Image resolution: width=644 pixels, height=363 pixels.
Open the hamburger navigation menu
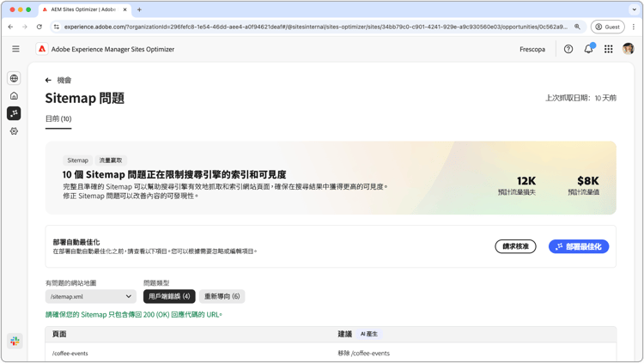tap(15, 49)
